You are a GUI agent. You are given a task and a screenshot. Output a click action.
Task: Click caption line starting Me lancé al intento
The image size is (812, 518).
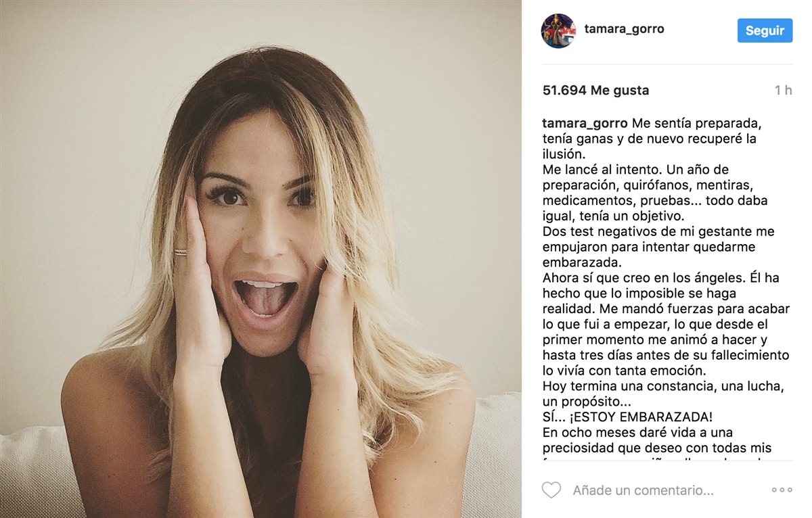635,170
